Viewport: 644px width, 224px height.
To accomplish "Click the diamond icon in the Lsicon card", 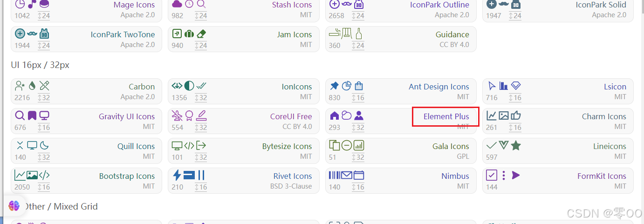I will click(516, 86).
